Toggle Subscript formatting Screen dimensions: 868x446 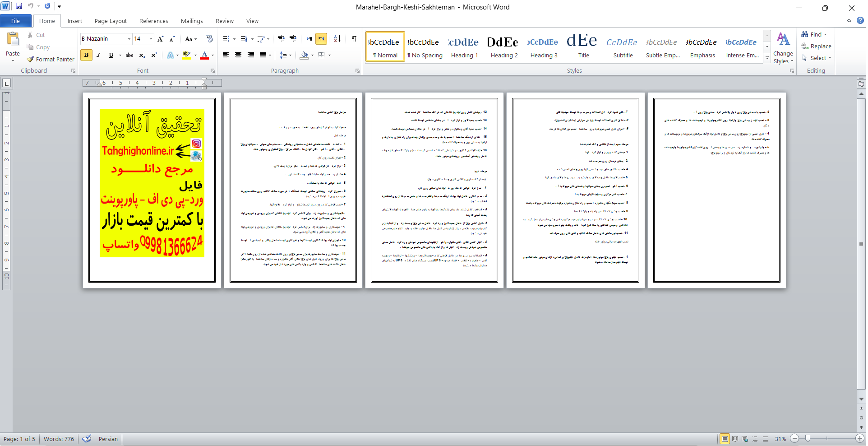[x=142, y=55]
